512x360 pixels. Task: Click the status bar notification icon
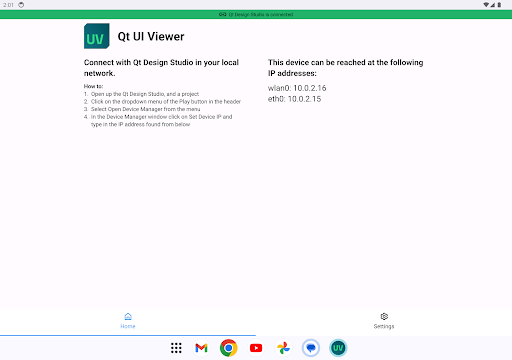coord(21,5)
